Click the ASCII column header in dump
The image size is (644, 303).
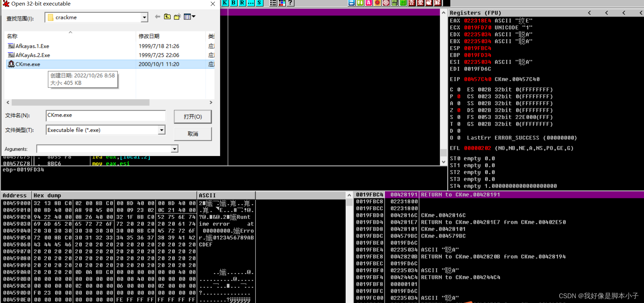click(x=226, y=195)
